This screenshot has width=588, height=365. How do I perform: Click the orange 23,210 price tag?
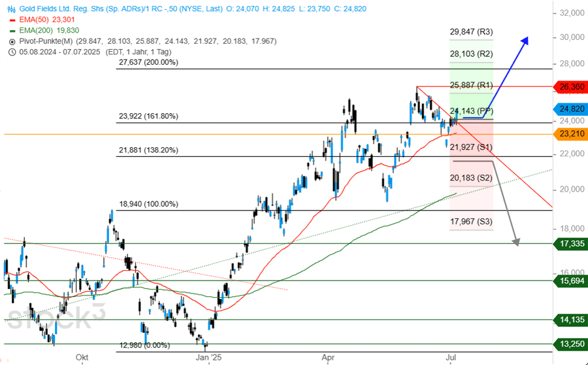tap(570, 133)
